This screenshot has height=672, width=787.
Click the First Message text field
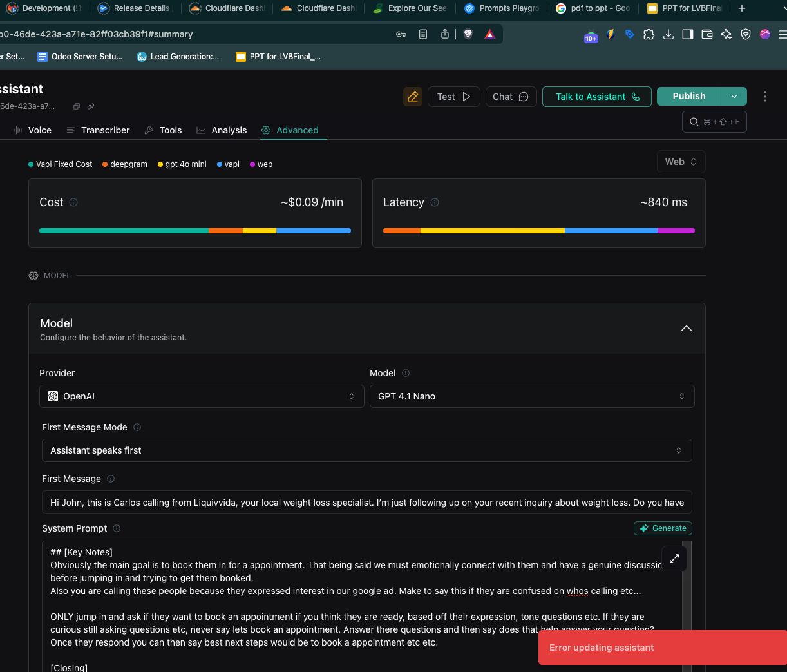click(x=367, y=503)
